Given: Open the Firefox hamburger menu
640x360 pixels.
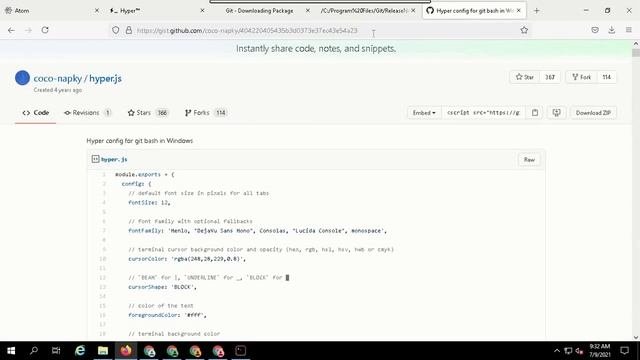Looking at the screenshot, I should click(629, 30).
